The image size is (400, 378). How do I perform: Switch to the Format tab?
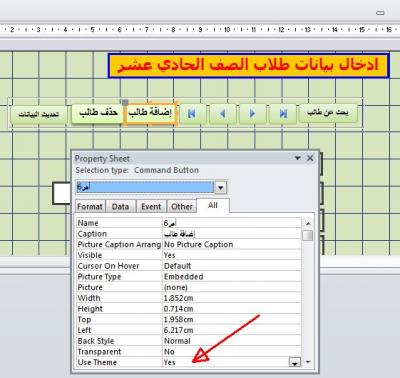(x=90, y=207)
